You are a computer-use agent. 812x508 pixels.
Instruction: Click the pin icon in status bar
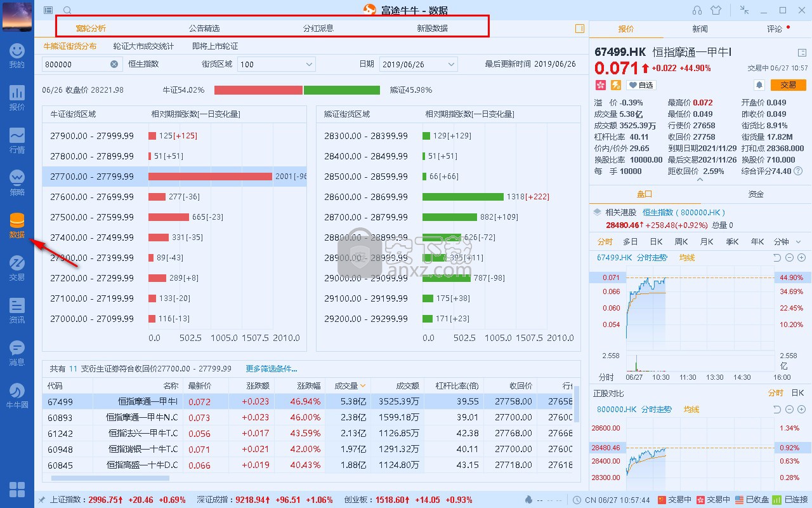(x=41, y=500)
